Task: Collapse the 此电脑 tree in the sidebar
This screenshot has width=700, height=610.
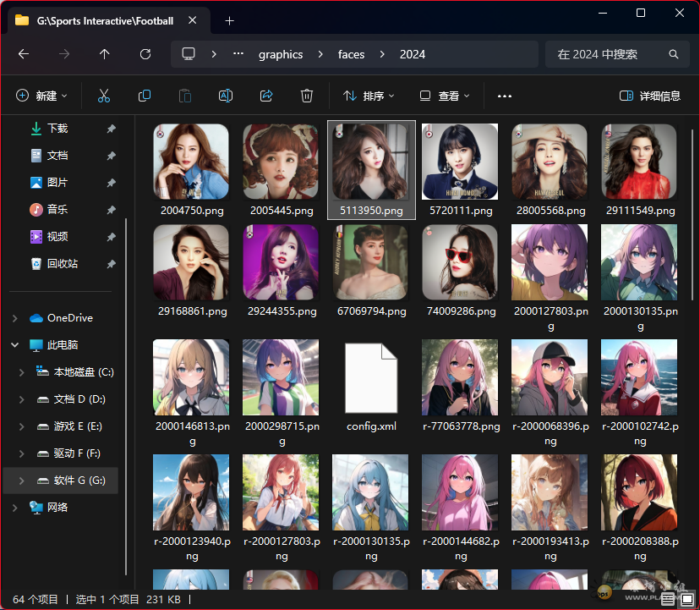Action: [14, 344]
